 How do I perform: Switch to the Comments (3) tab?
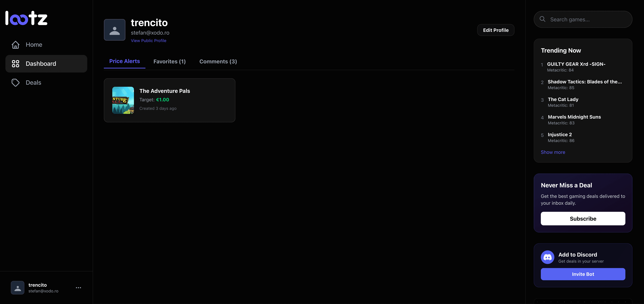coord(218,62)
